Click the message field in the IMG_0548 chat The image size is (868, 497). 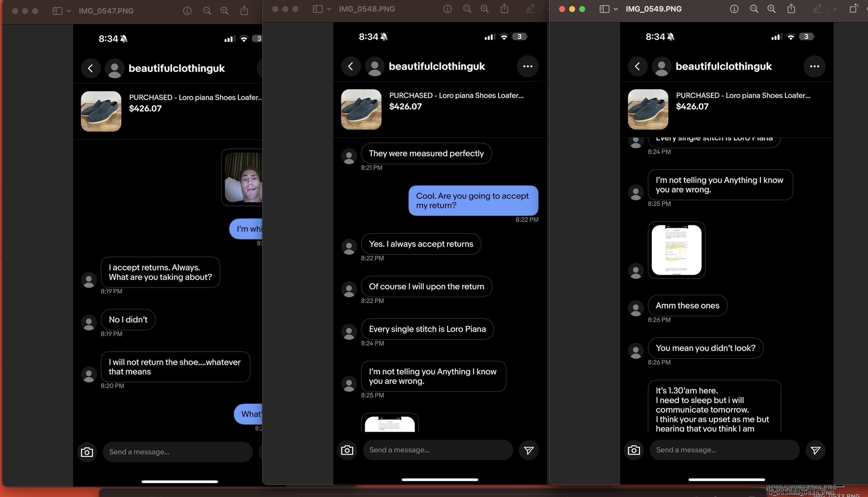point(438,450)
